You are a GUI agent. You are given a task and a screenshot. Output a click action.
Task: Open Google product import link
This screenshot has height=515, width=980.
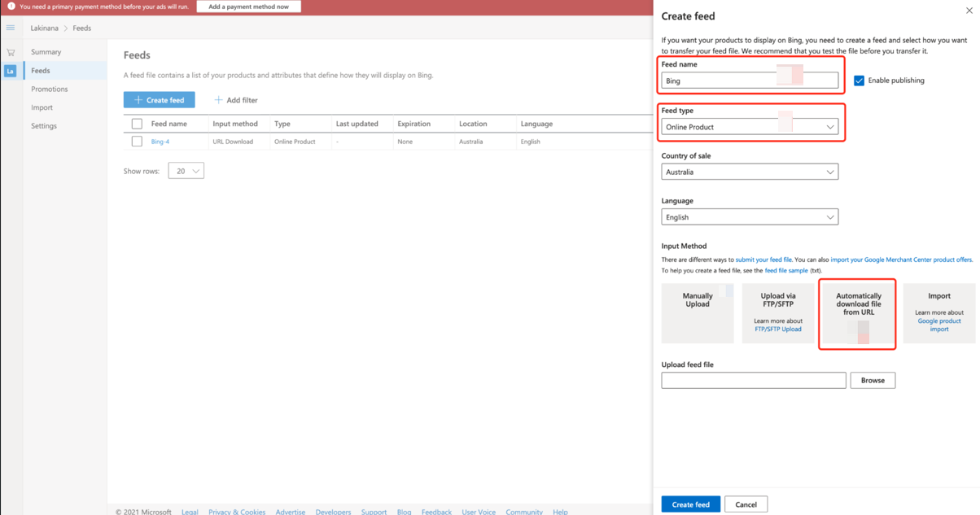pos(939,325)
